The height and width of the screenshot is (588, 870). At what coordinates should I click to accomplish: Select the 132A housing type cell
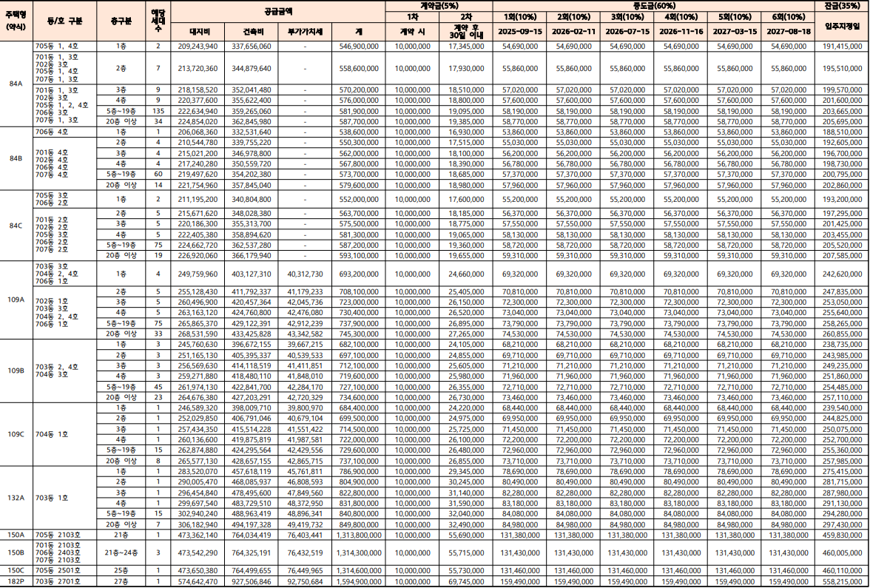point(16,498)
